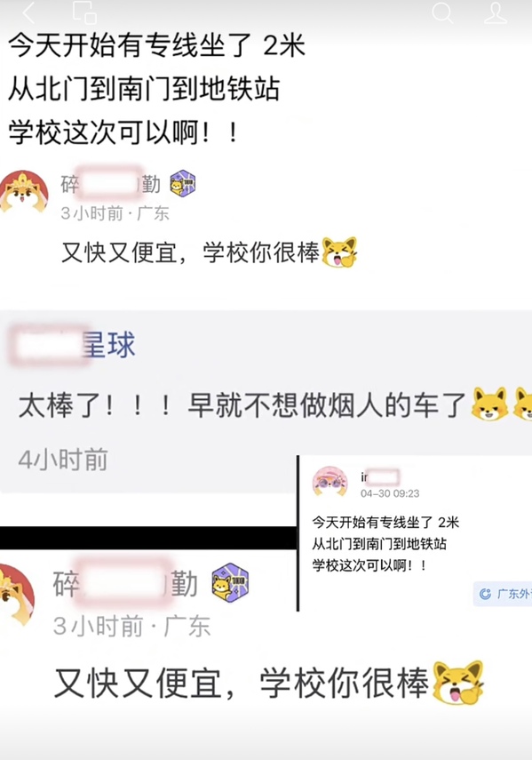Open the share window icon at top
532x760 pixels.
(84, 12)
